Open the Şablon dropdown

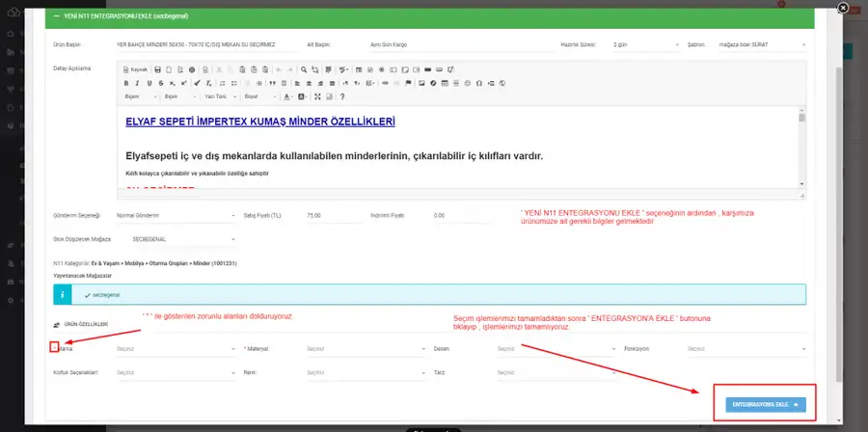pyautogui.click(x=762, y=44)
